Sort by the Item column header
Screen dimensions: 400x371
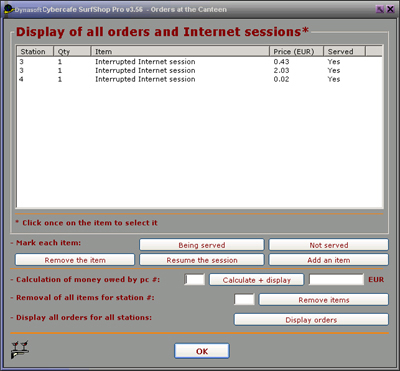tap(180, 51)
